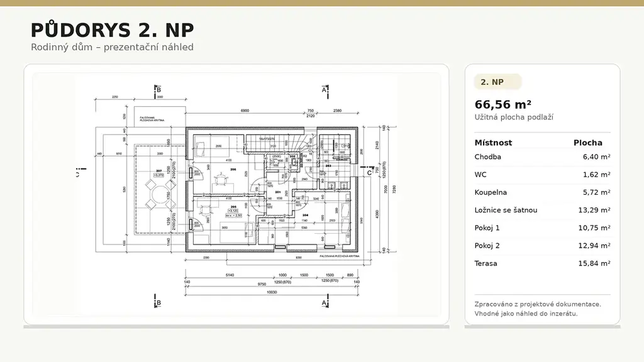Click the 66,56 m² total area value
The width and height of the screenshot is (644, 362).
[503, 104]
